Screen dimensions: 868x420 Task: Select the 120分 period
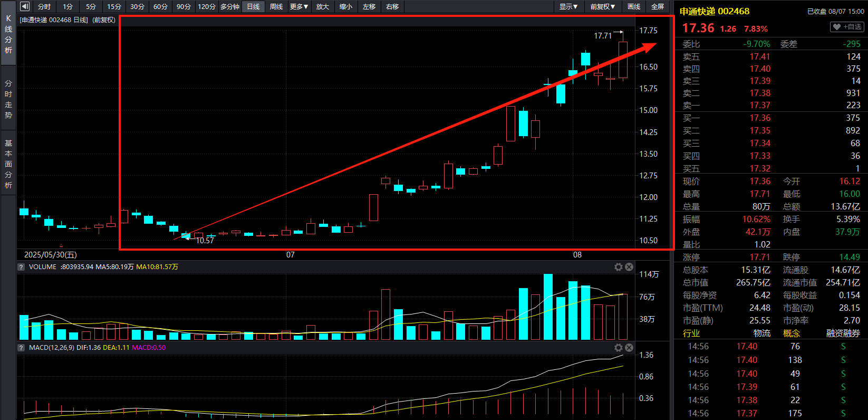207,6
